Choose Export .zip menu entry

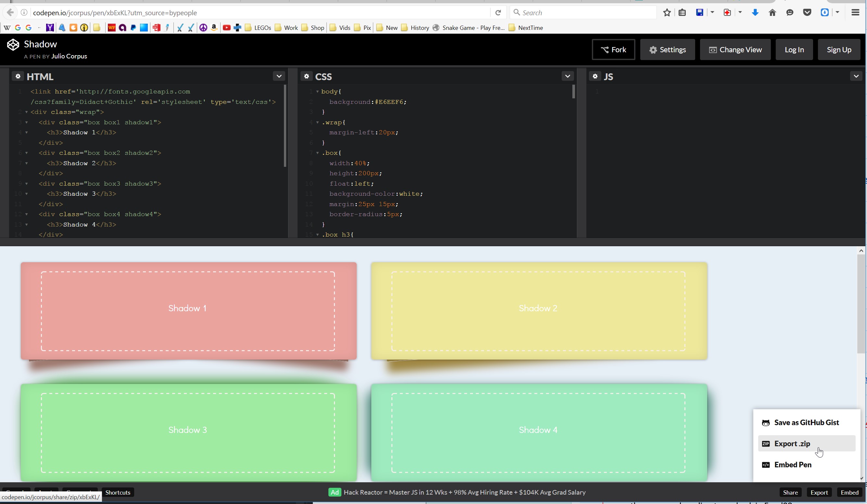[x=792, y=444]
